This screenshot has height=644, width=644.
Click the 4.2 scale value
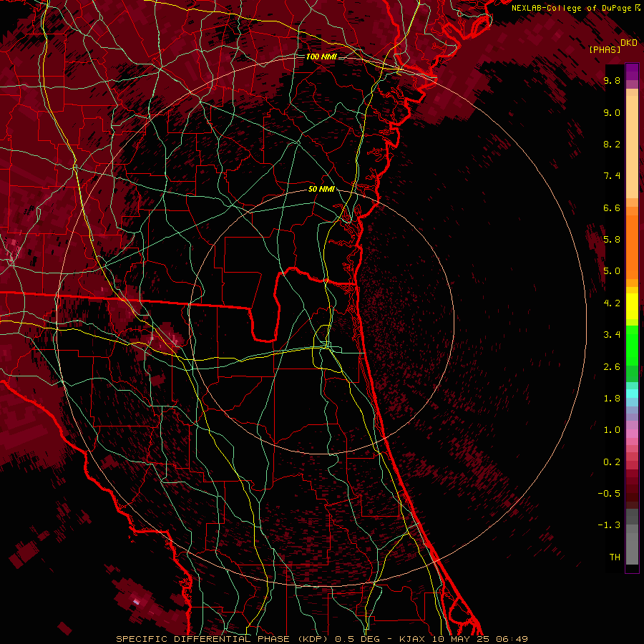coord(612,303)
